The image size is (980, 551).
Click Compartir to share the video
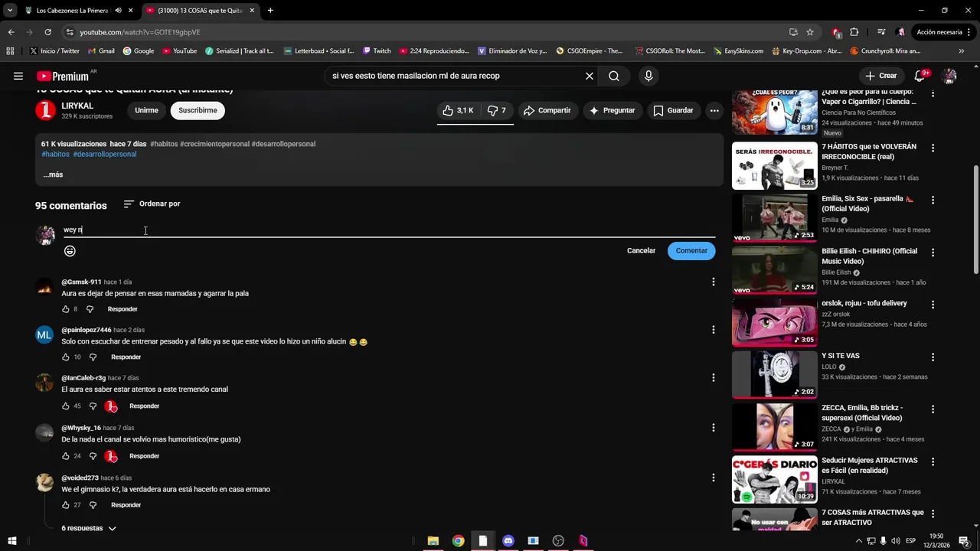(x=547, y=110)
